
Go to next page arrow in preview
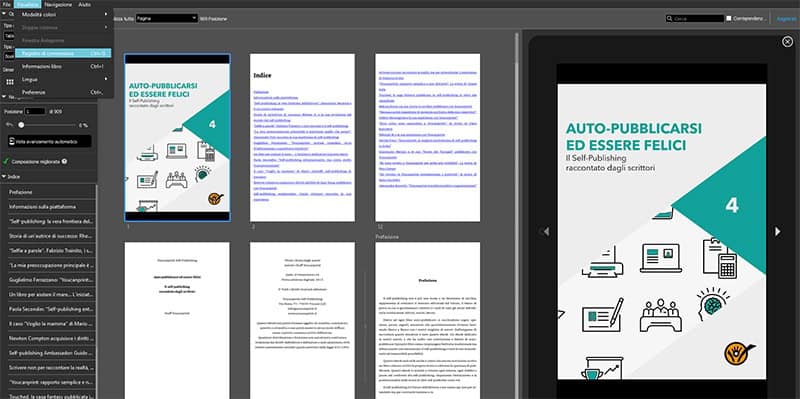click(x=778, y=232)
